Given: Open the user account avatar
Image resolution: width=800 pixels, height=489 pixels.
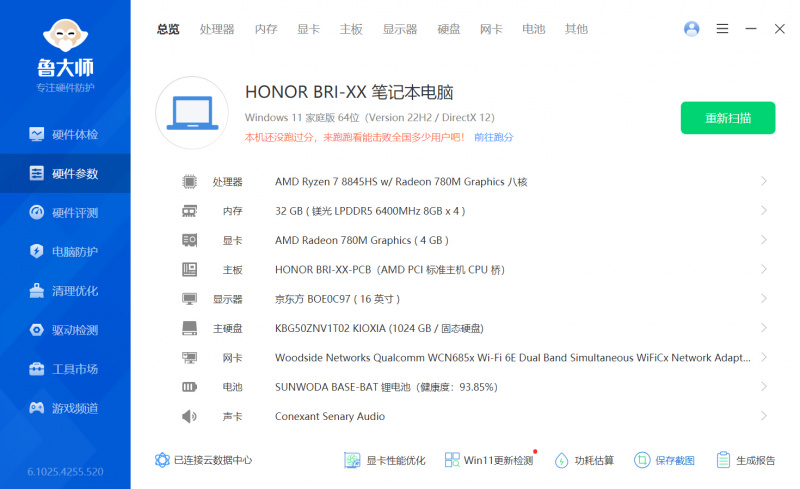Looking at the screenshot, I should pyautogui.click(x=691, y=29).
